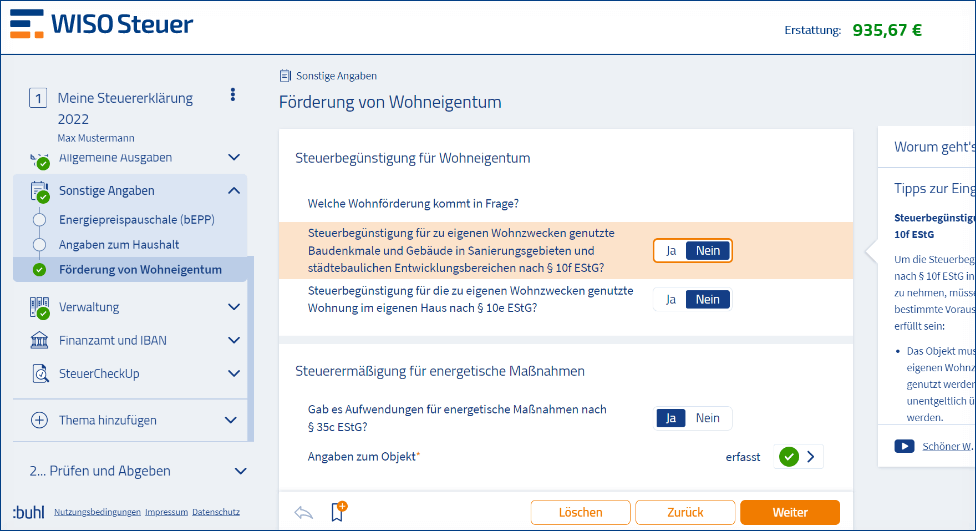This screenshot has width=976, height=531.
Task: Expand the Prüfen und Abgeben section
Action: [240, 470]
